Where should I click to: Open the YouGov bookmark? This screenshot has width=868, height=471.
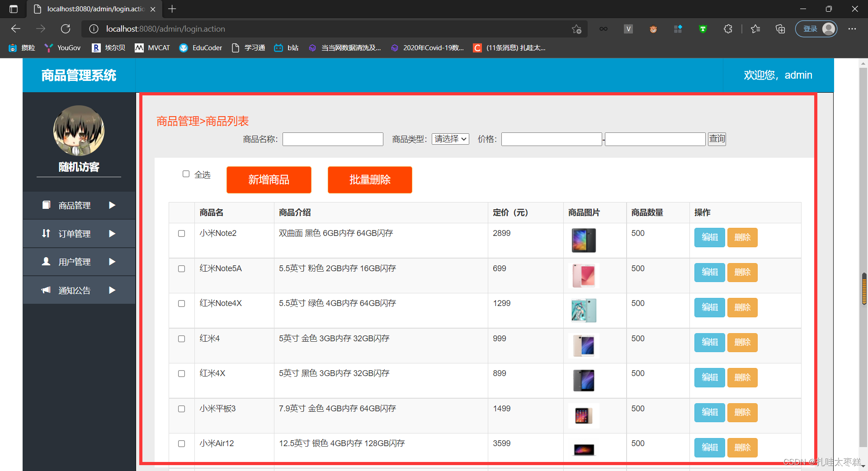tap(63, 48)
